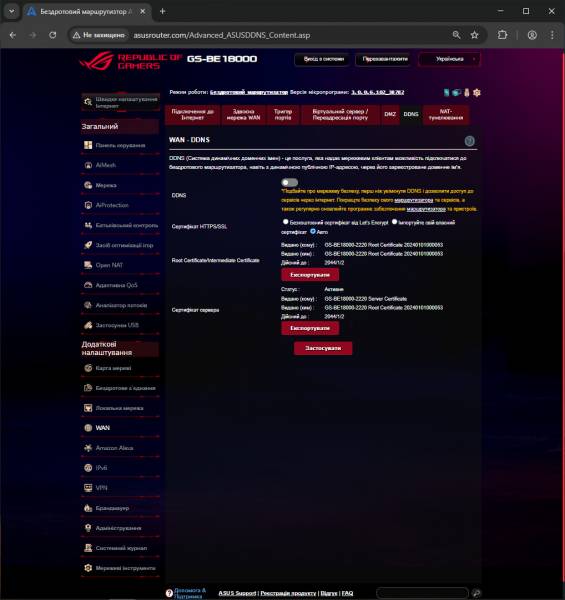
Task: Open the VPN sidebar entry
Action: [x=120, y=488]
